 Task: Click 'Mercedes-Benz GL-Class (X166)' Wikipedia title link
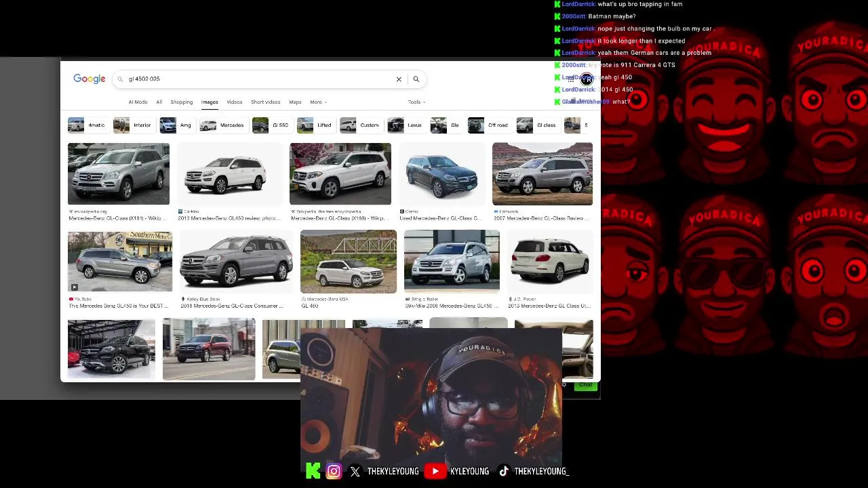(x=338, y=219)
